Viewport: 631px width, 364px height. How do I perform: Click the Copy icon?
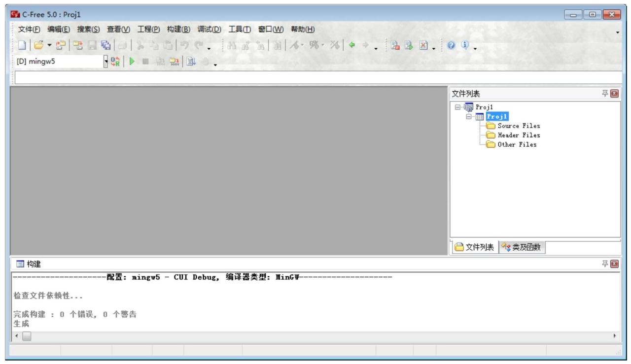click(x=154, y=45)
